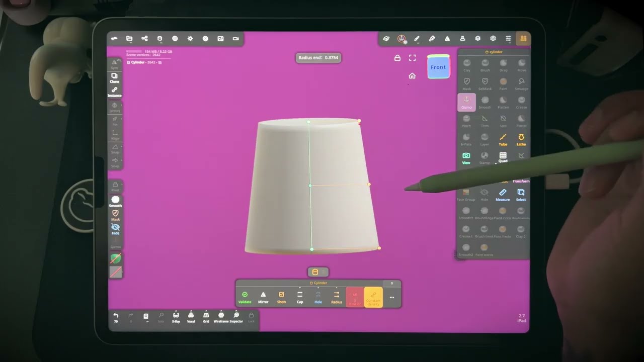Toggle the Show checkbox
Image resolution: width=644 pixels, height=362 pixels.
point(281,298)
